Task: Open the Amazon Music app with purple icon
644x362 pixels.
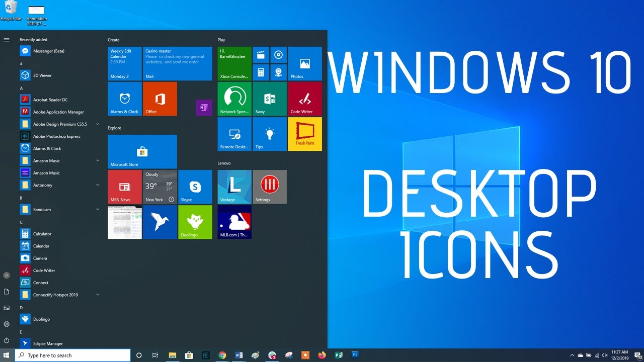Action: [x=59, y=173]
